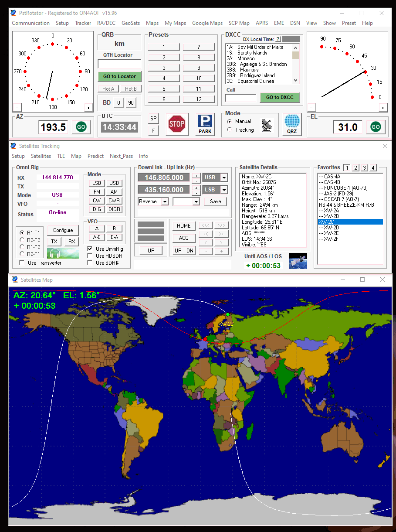
Task: Open the QRZ globe icon
Action: [291, 124]
